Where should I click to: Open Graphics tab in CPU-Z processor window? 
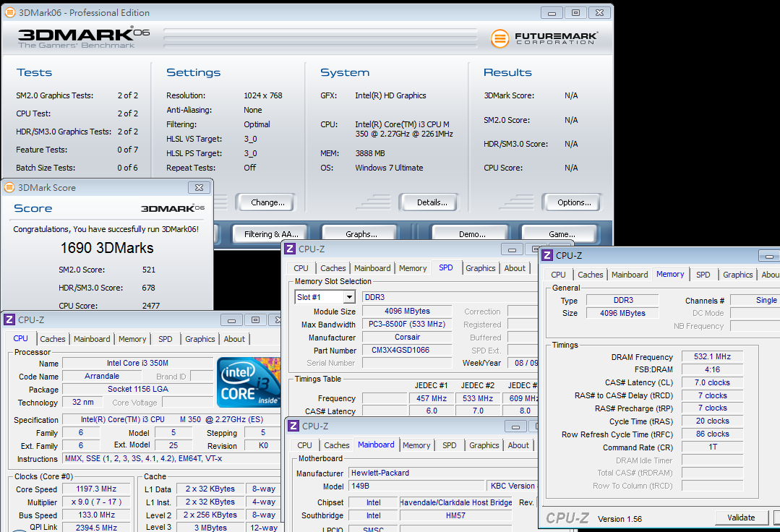[200, 339]
